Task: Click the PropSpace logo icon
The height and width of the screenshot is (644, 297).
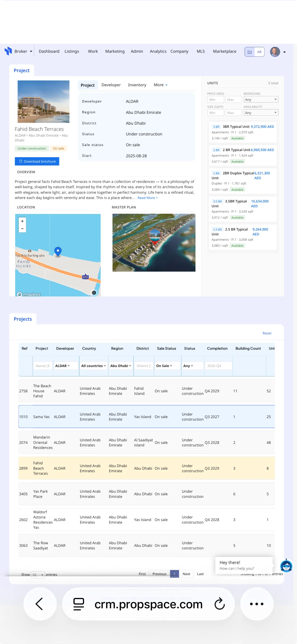Action: click(8, 51)
